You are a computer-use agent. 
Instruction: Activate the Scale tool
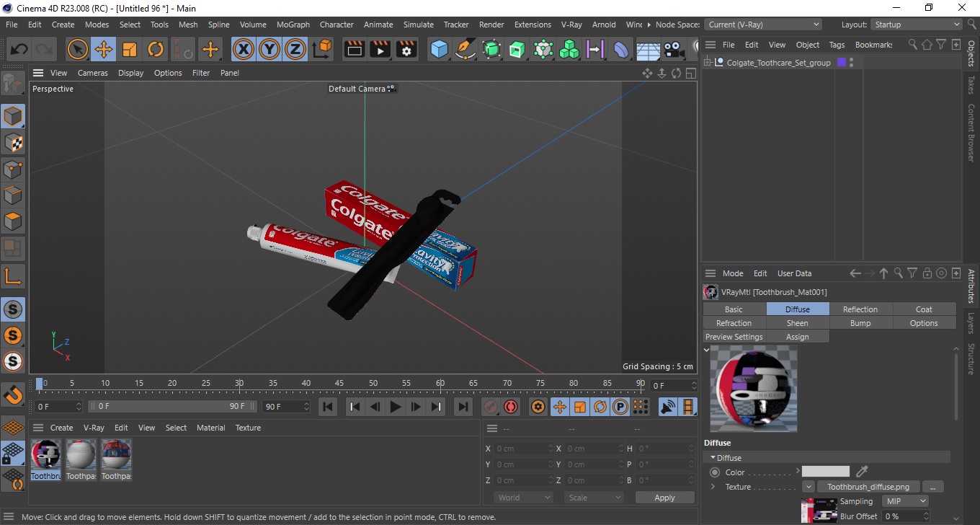coord(130,50)
